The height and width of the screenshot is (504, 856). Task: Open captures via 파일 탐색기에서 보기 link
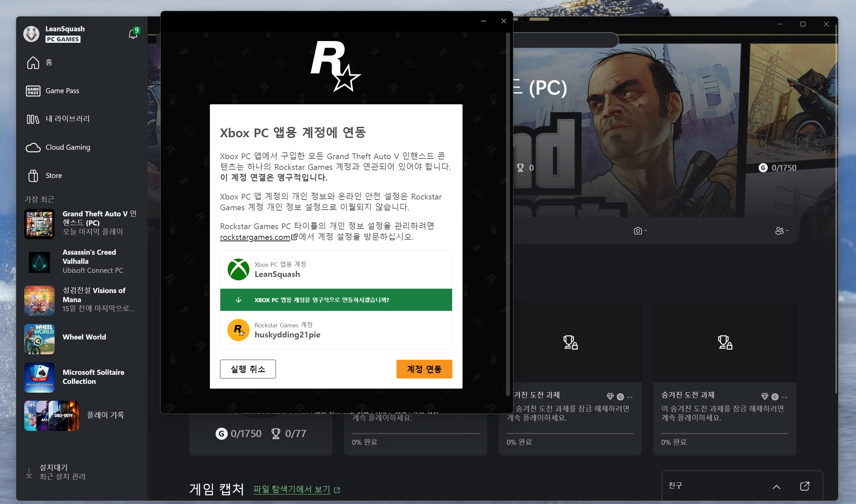[292, 489]
